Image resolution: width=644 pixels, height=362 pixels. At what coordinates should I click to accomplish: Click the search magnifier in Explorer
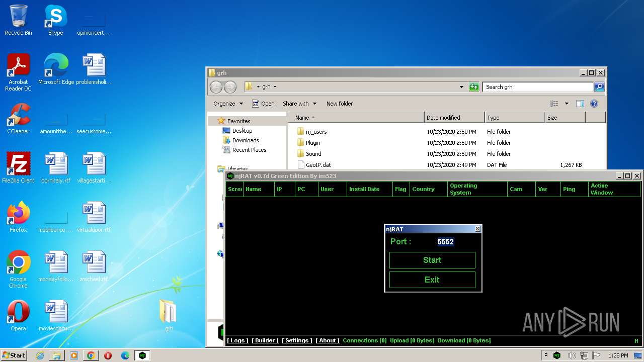tap(599, 87)
